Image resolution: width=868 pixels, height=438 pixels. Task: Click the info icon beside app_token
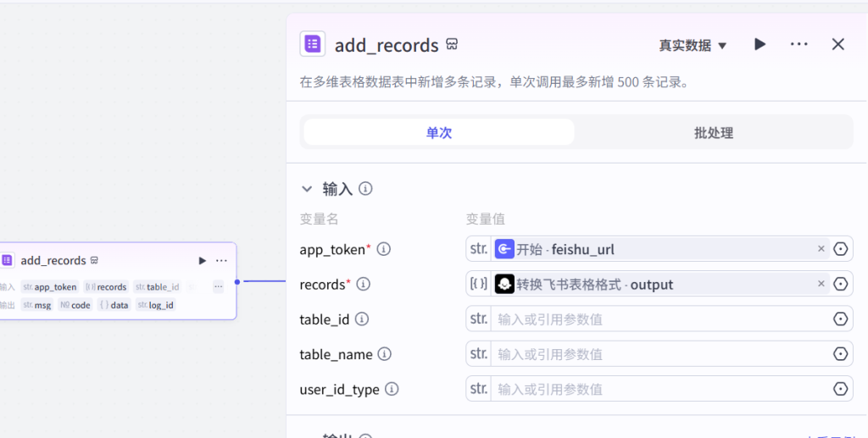[383, 249]
